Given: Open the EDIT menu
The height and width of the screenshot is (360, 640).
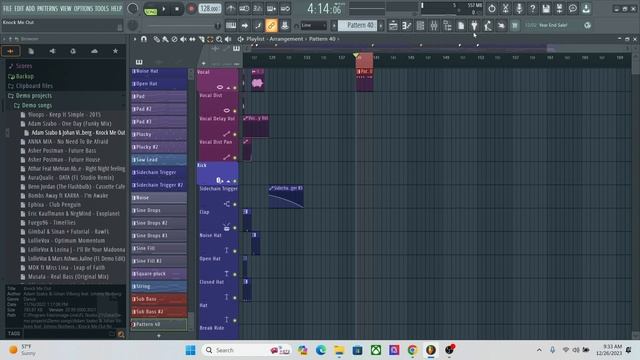Looking at the screenshot, I should coord(19,8).
